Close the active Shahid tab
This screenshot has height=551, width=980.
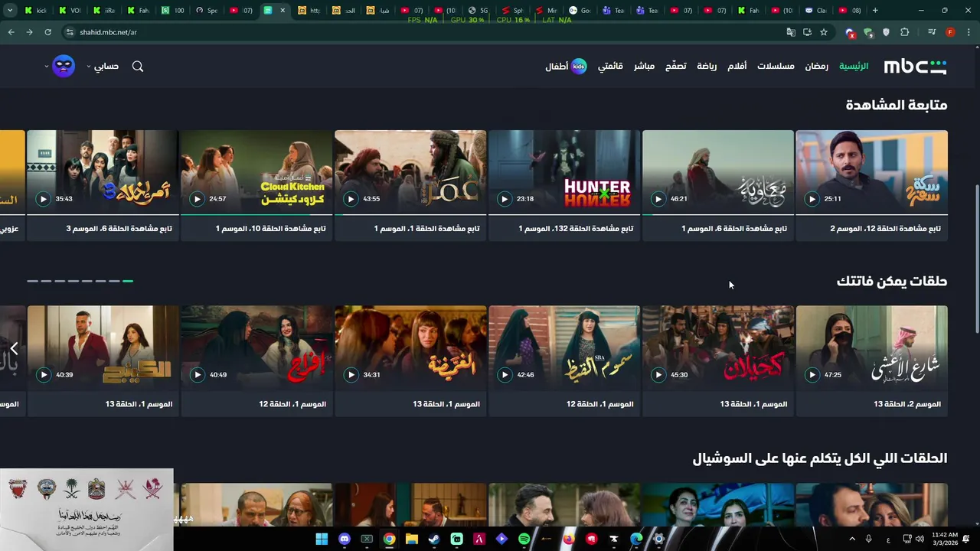click(283, 11)
